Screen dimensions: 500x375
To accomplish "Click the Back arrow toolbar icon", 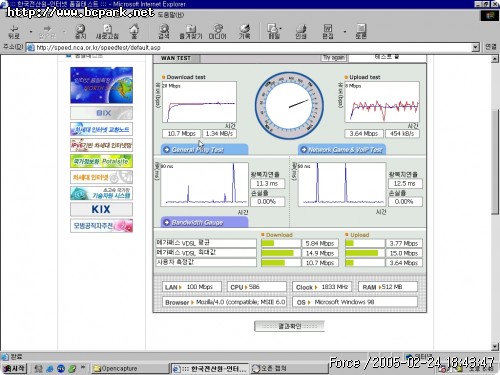I will 14,32.
